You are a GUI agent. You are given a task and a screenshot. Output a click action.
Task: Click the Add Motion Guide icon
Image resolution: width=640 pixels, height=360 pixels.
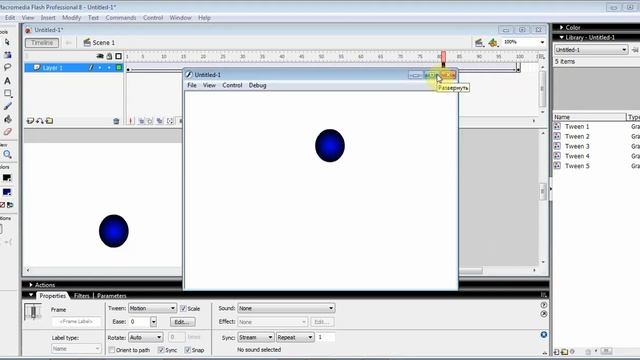tap(40, 121)
